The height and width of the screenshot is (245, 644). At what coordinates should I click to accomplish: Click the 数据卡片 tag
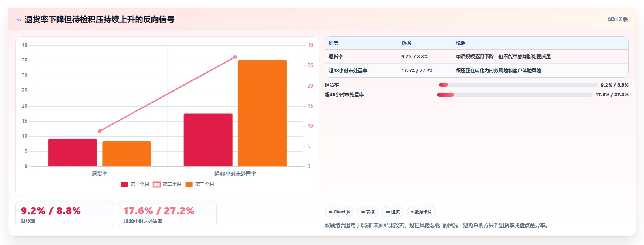[421, 212]
